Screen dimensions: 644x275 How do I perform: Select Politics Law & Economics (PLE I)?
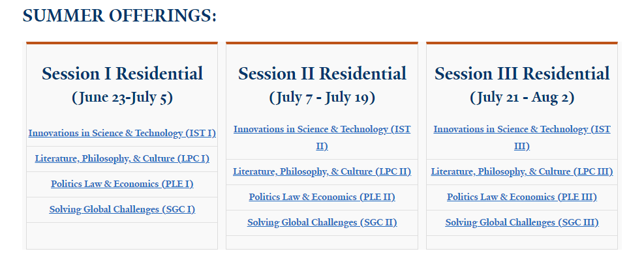122,184
